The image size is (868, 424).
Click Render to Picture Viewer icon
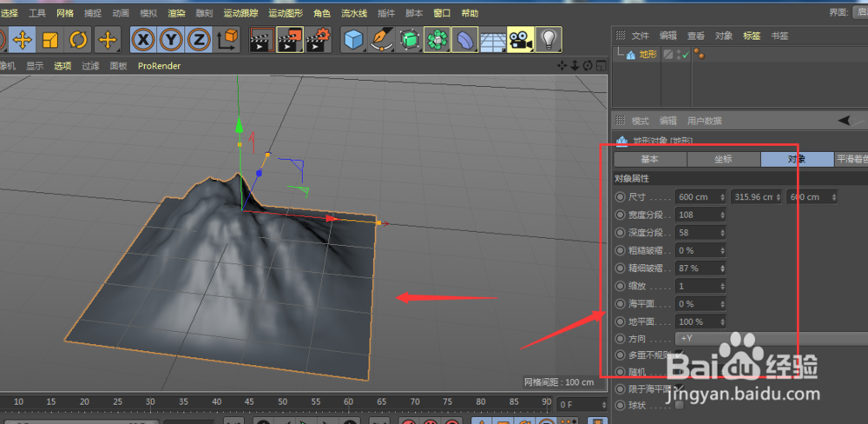pos(290,40)
